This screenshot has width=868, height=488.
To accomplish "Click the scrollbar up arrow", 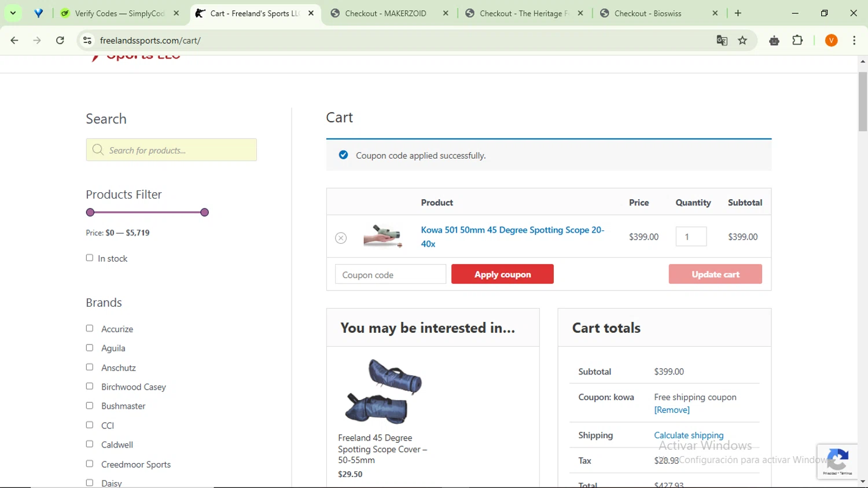I will pos(863,61).
